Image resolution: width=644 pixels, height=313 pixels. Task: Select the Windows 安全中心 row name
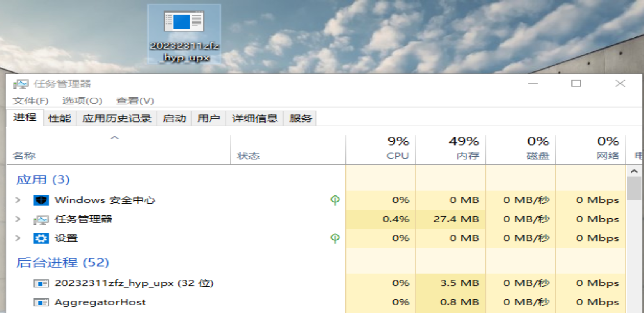(105, 200)
